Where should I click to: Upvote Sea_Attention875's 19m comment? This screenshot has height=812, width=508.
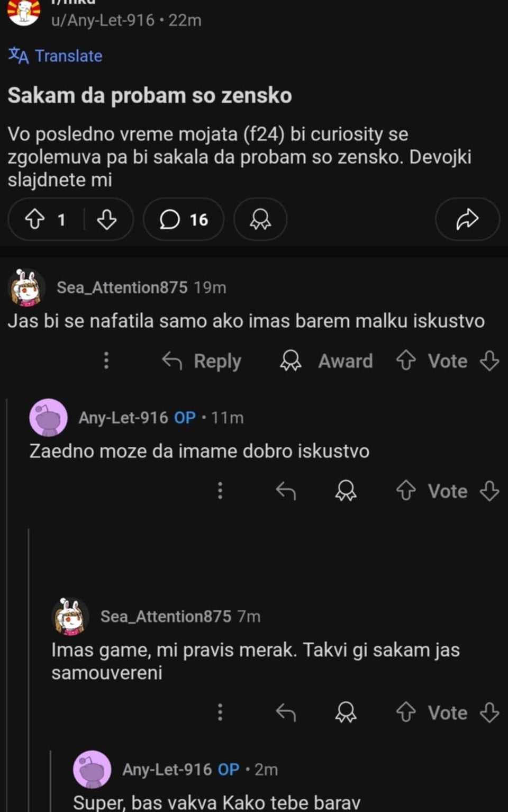(x=406, y=361)
